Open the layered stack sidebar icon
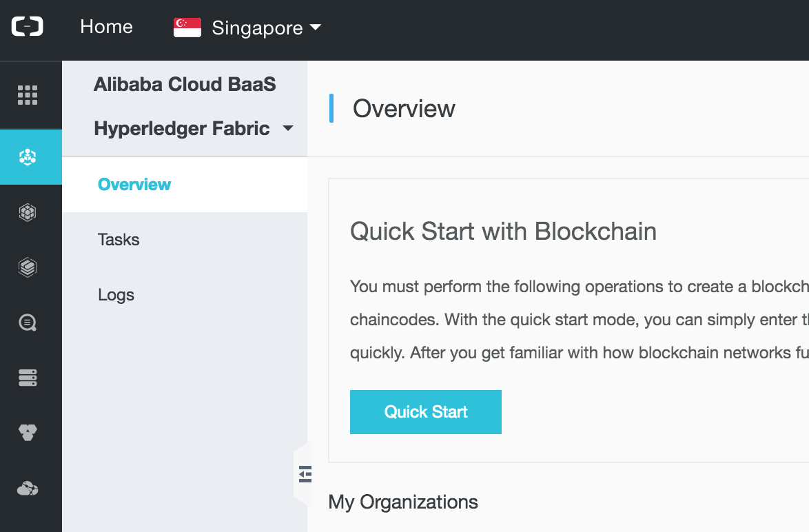The height and width of the screenshot is (532, 809). tap(28, 267)
